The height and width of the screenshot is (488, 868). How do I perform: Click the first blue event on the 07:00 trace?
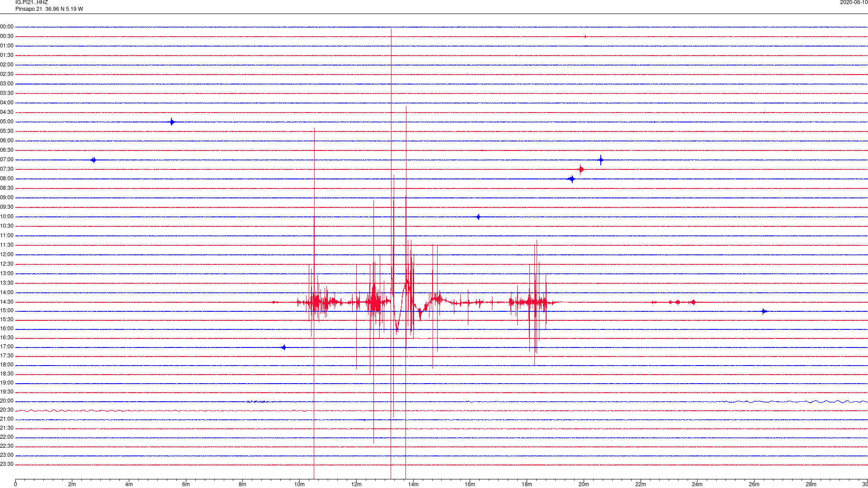click(x=94, y=160)
